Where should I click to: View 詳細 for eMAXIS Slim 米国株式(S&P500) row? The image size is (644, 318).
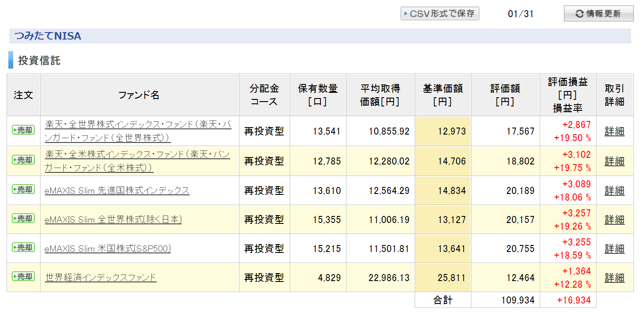[615, 249]
